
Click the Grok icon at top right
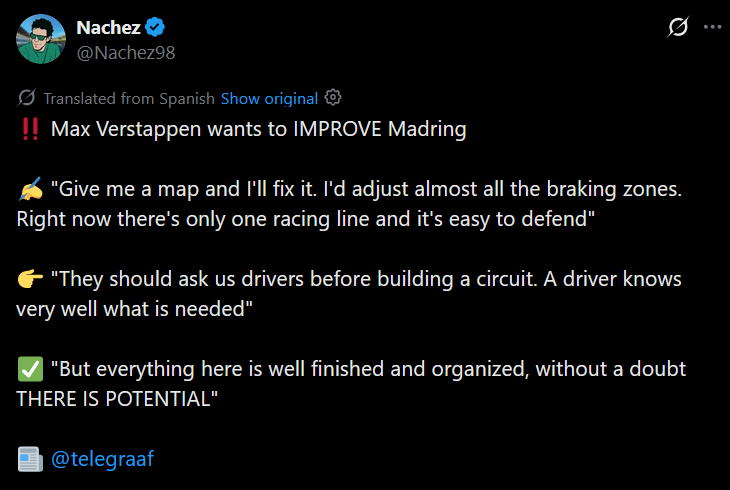pos(678,27)
